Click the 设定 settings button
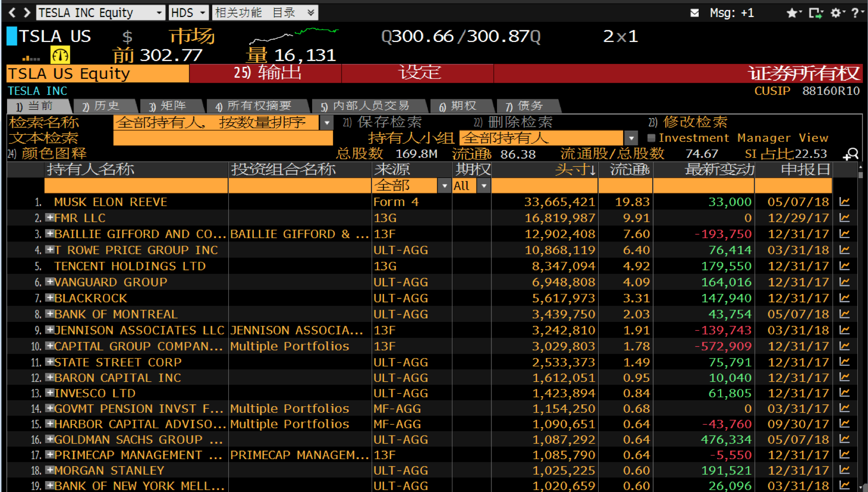The height and width of the screenshot is (492, 868). [x=418, y=73]
